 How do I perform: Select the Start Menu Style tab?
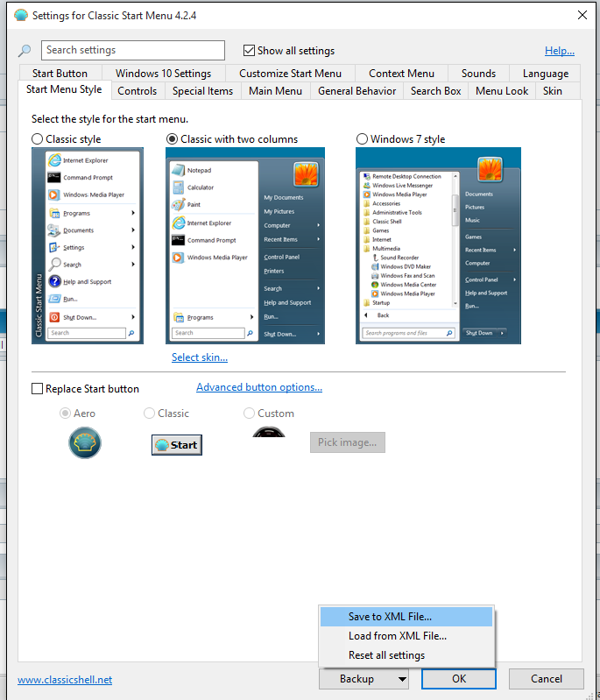click(64, 89)
